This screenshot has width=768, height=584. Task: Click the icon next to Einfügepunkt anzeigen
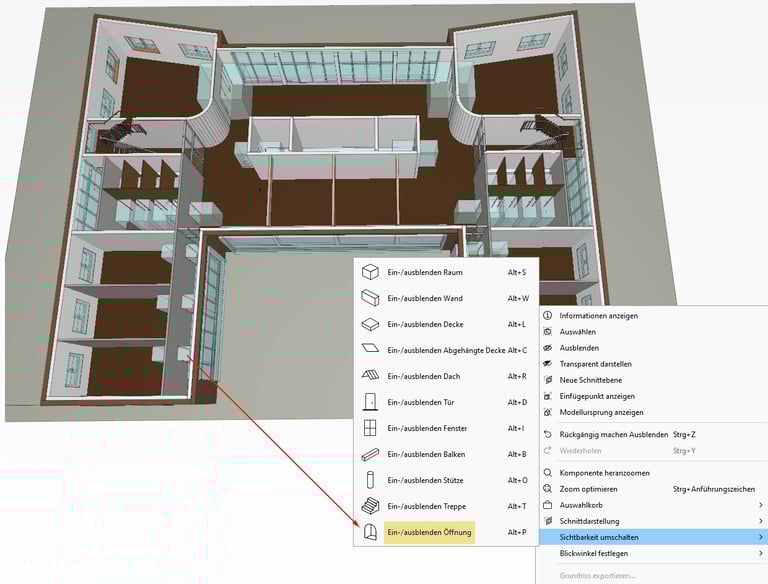click(548, 396)
